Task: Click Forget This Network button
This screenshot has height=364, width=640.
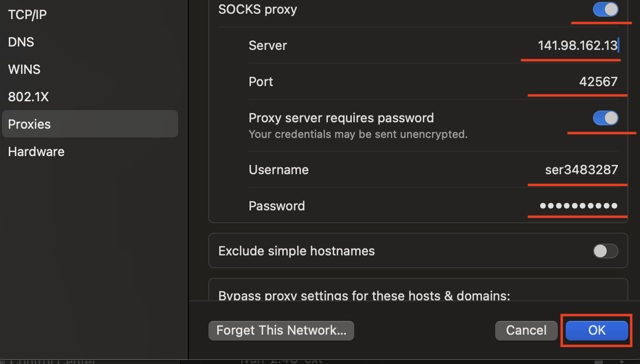Action: point(281,331)
